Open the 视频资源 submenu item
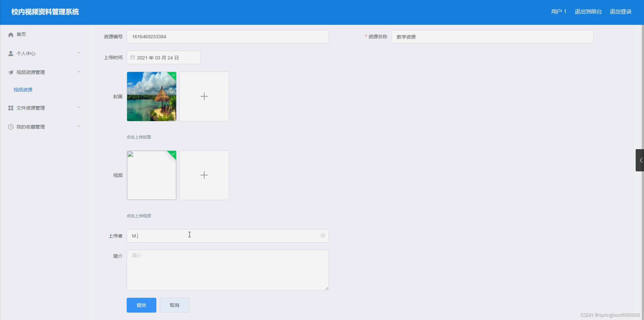The height and width of the screenshot is (320, 644). (23, 90)
